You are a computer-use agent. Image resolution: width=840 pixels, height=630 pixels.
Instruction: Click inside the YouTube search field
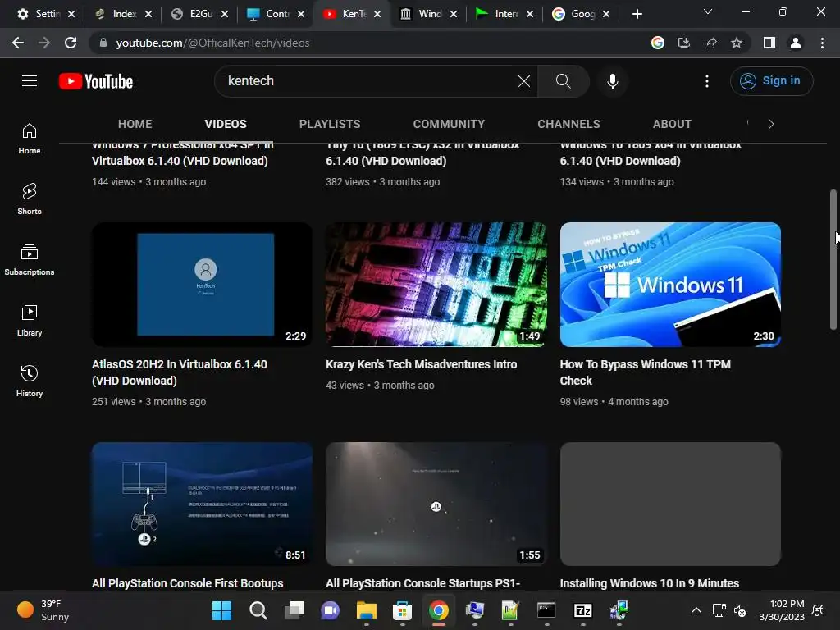370,81
